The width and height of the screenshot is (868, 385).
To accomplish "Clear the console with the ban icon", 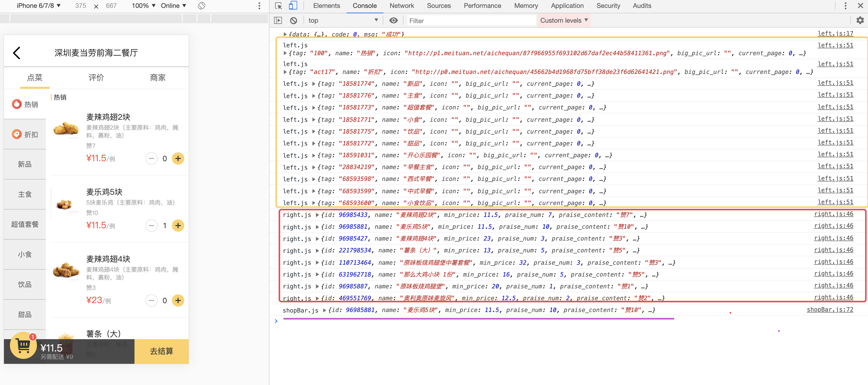I will tap(294, 20).
